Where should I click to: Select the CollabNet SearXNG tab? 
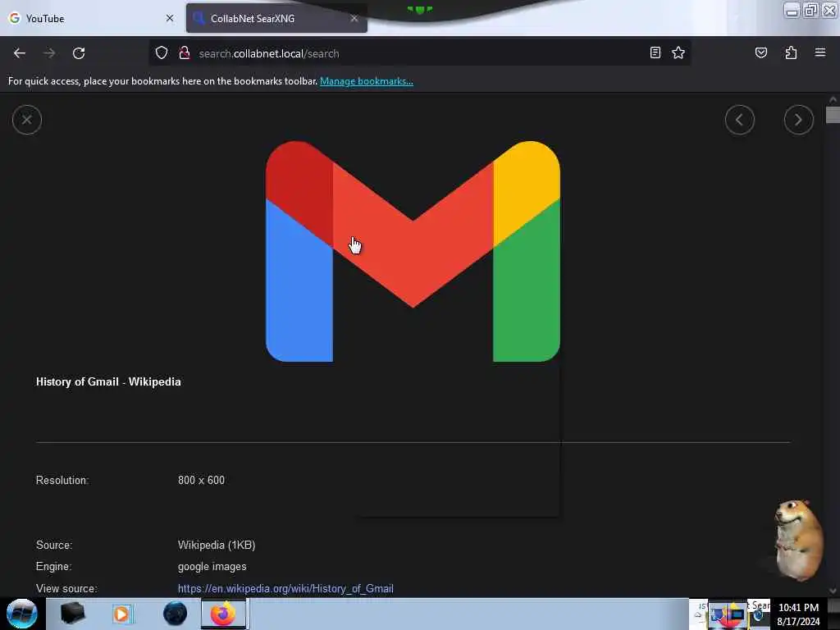coord(276,18)
